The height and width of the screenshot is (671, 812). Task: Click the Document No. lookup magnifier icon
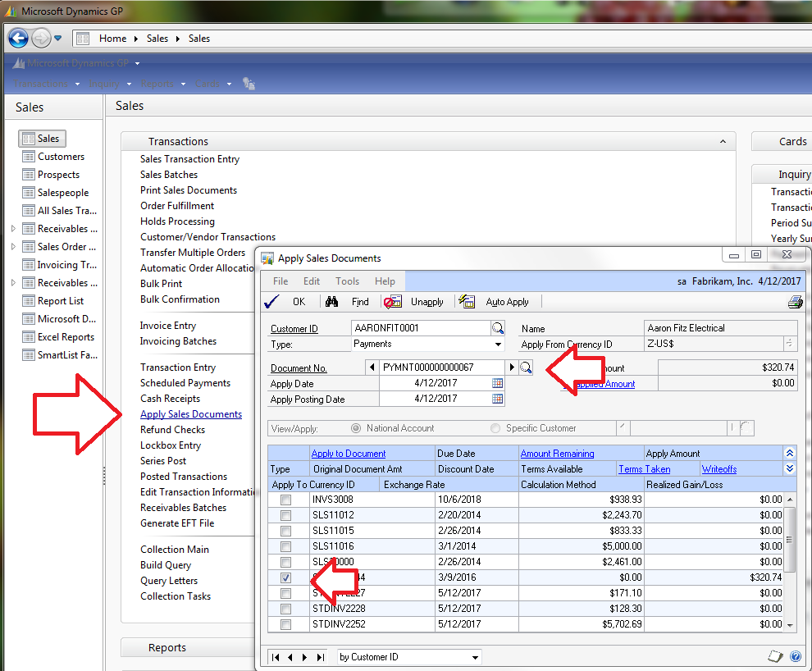coord(526,367)
